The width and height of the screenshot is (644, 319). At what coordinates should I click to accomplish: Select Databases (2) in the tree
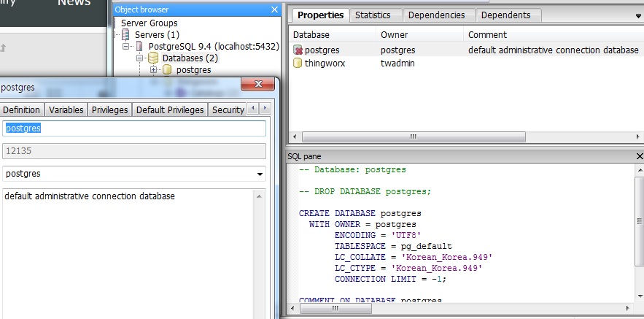[190, 58]
